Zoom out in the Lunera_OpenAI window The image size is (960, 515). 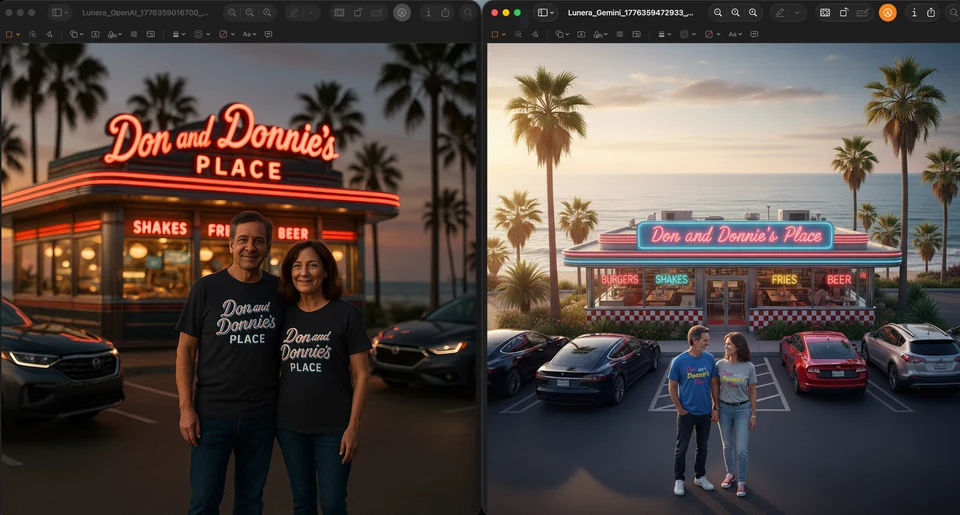pyautogui.click(x=232, y=12)
